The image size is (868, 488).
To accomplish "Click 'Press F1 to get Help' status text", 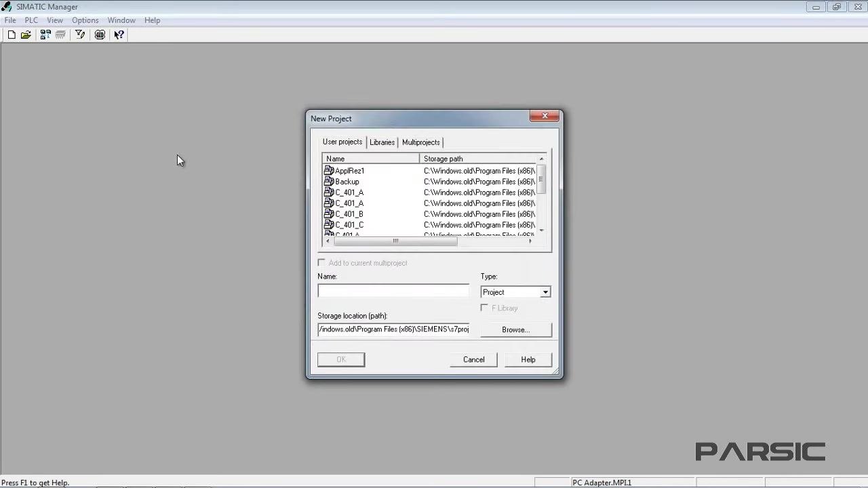I will coord(35,483).
